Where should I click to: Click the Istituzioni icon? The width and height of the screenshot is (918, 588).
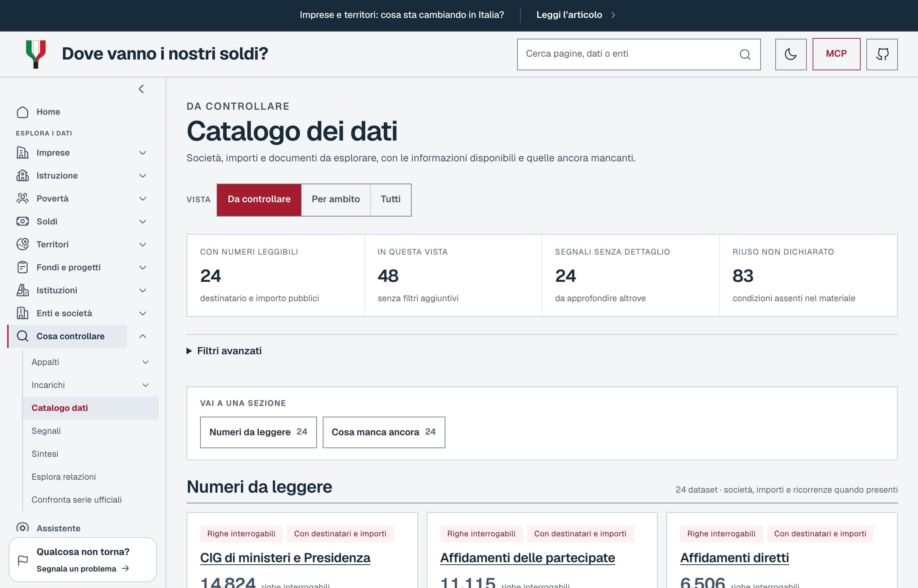(23, 290)
